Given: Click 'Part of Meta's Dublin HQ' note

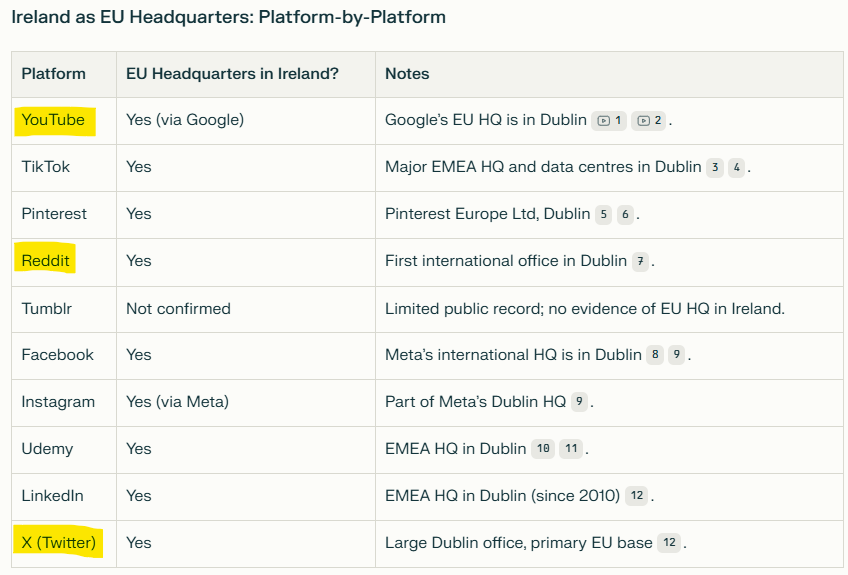Looking at the screenshot, I should [x=475, y=402].
